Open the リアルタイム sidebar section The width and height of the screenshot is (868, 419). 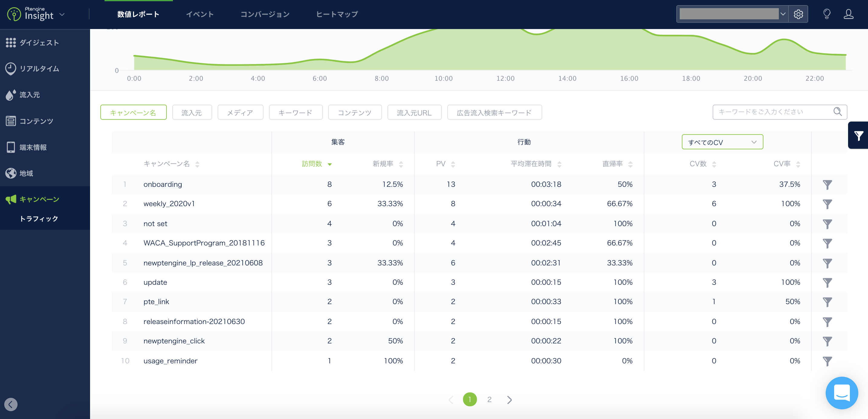click(x=38, y=69)
